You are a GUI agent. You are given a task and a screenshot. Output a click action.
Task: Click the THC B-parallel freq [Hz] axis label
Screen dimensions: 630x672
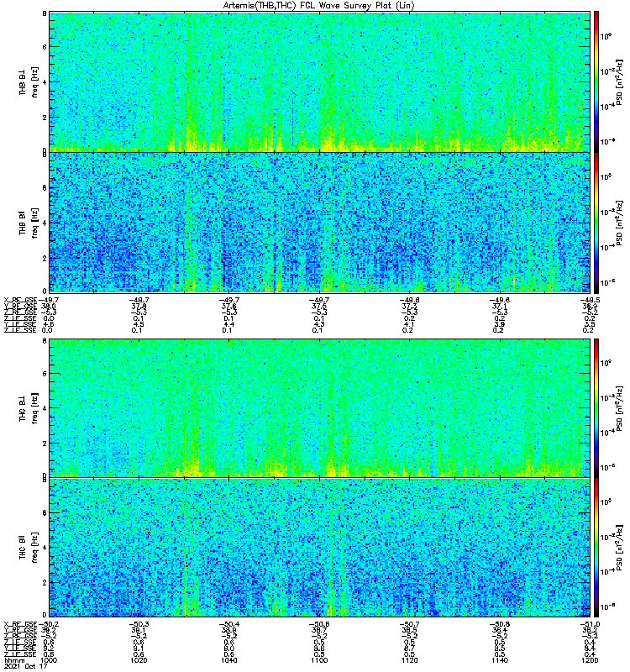pos(34,548)
